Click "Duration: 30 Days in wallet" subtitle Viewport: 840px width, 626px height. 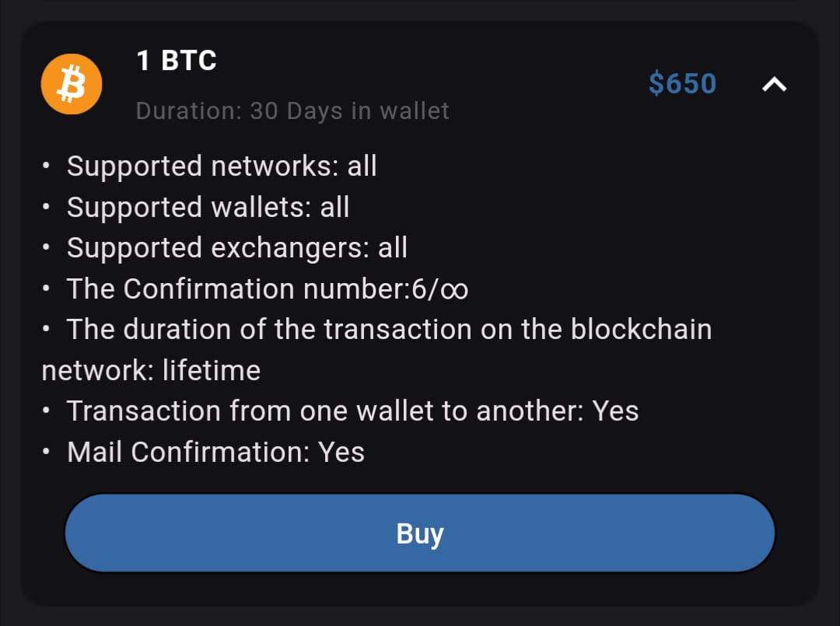pos(292,111)
